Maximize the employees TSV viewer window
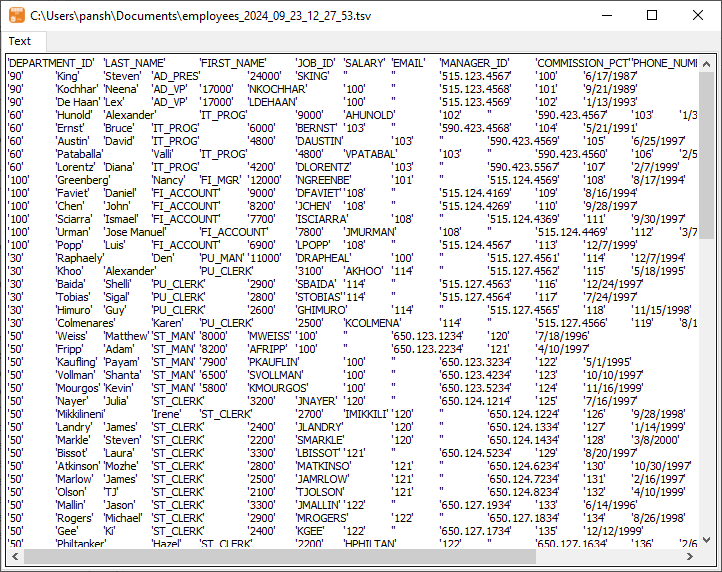Screen dimensions: 722x572 652,16
